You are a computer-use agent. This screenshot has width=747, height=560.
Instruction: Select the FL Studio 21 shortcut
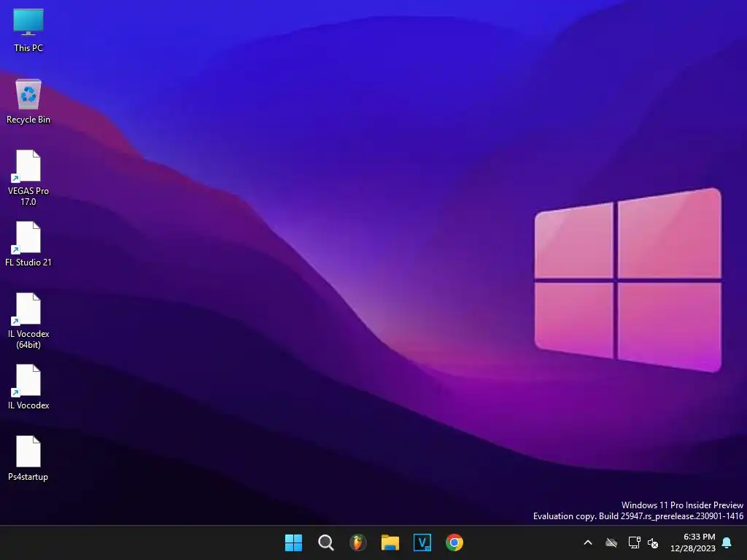28,244
